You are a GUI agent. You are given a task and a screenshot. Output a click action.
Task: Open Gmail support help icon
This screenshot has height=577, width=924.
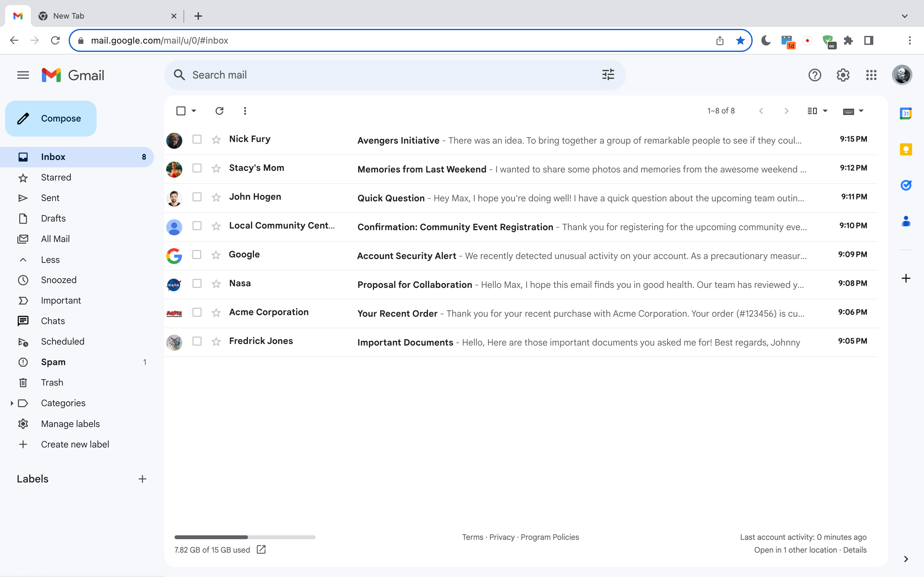[x=814, y=75]
